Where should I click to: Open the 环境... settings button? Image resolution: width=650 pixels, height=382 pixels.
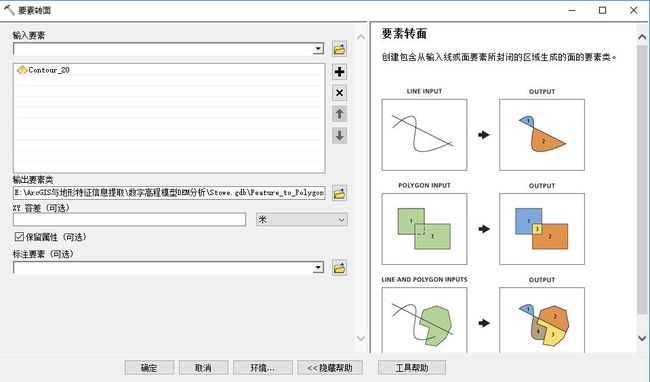pos(262,367)
